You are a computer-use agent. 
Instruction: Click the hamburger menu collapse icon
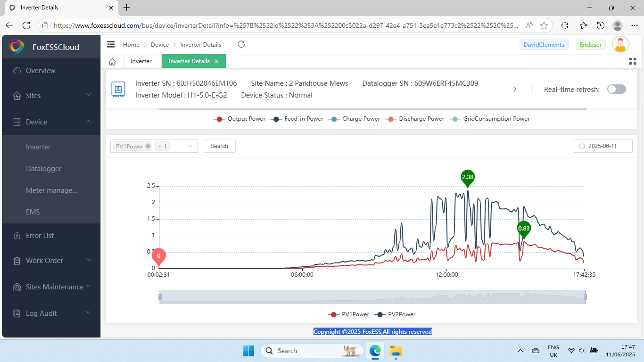(x=111, y=44)
